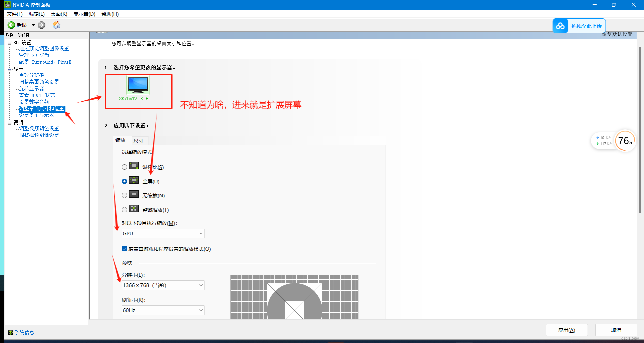Image resolution: width=644 pixels, height=343 pixels.
Task: Select 调整桌面尺寸和位置 tree item
Action: pyautogui.click(x=42, y=109)
